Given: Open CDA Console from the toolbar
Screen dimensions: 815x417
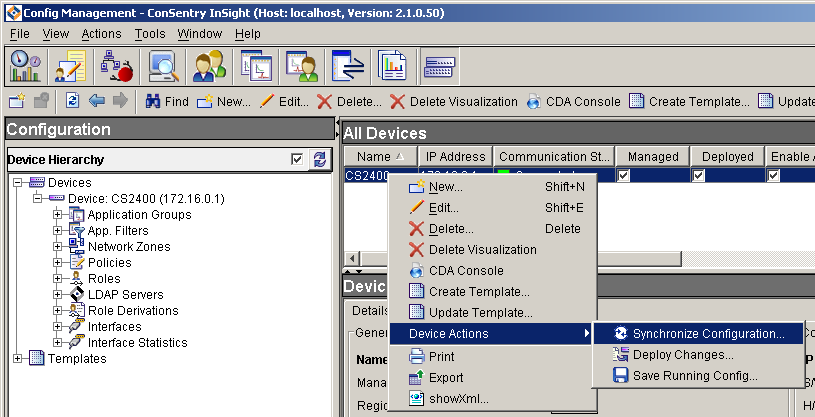Looking at the screenshot, I should click(x=573, y=101).
